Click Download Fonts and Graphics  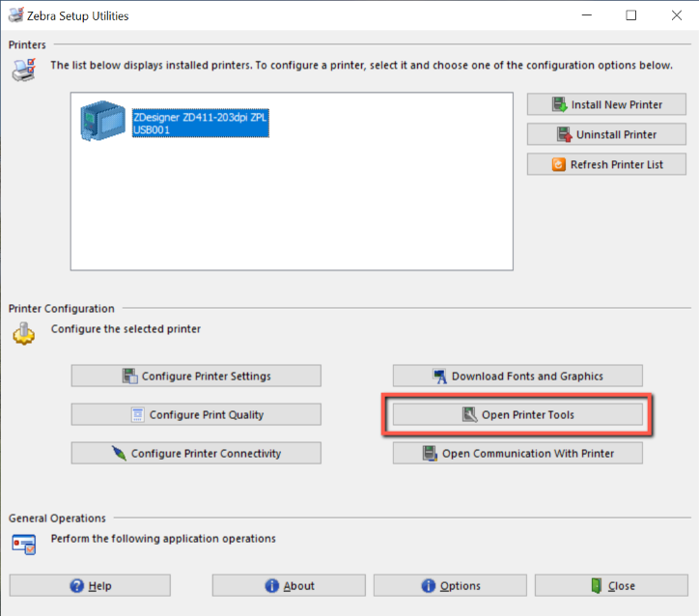click(x=517, y=376)
